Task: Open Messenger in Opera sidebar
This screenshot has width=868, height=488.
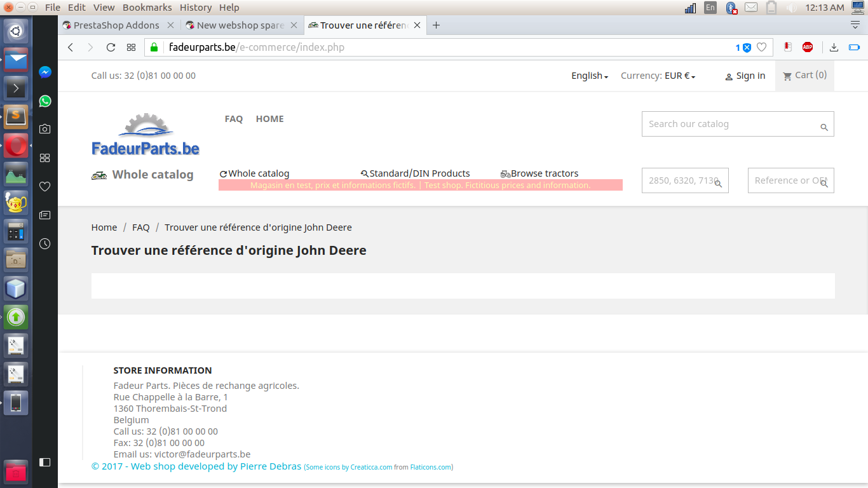Action: click(45, 72)
